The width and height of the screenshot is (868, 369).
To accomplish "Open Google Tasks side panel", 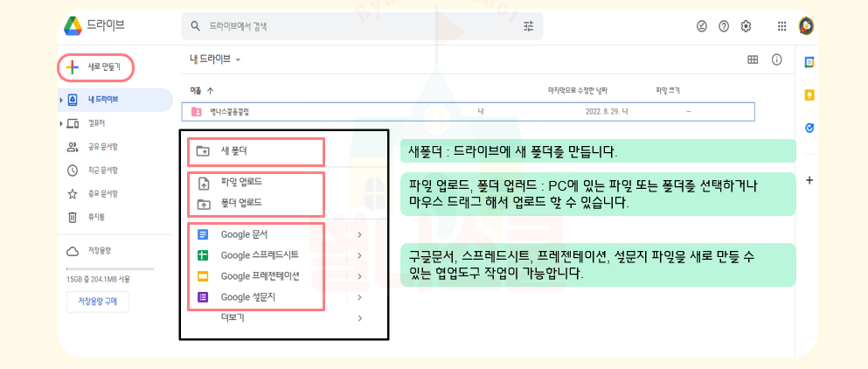I will coord(809,129).
